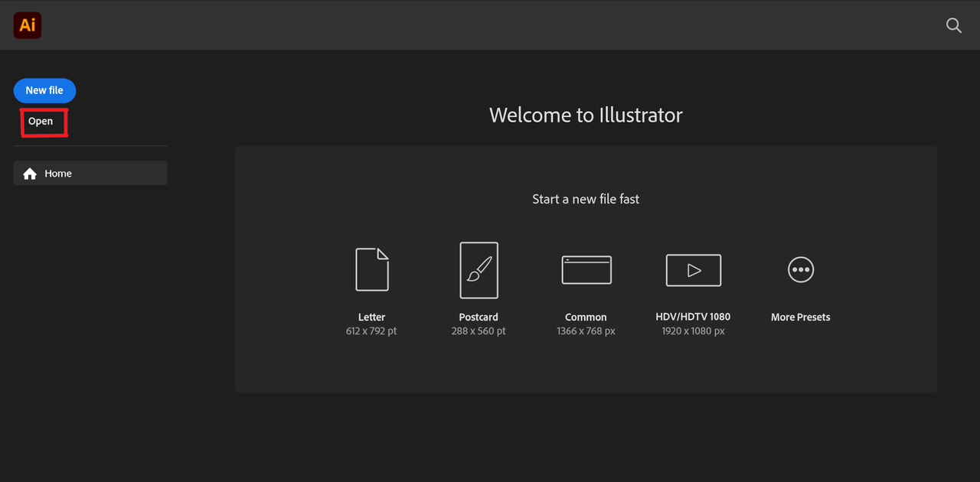Image resolution: width=980 pixels, height=482 pixels.
Task: Click the Home house icon
Action: 30,174
